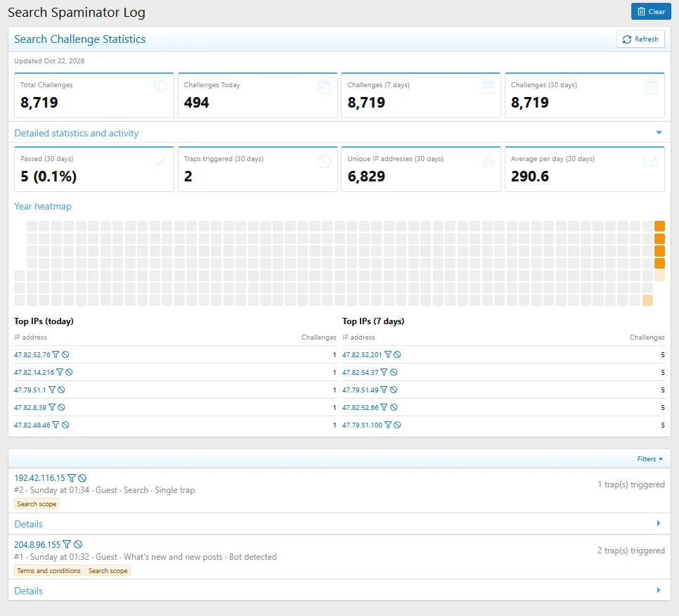The width and height of the screenshot is (679, 616).
Task: Expand Details for entry #1
Action: pyautogui.click(x=339, y=591)
